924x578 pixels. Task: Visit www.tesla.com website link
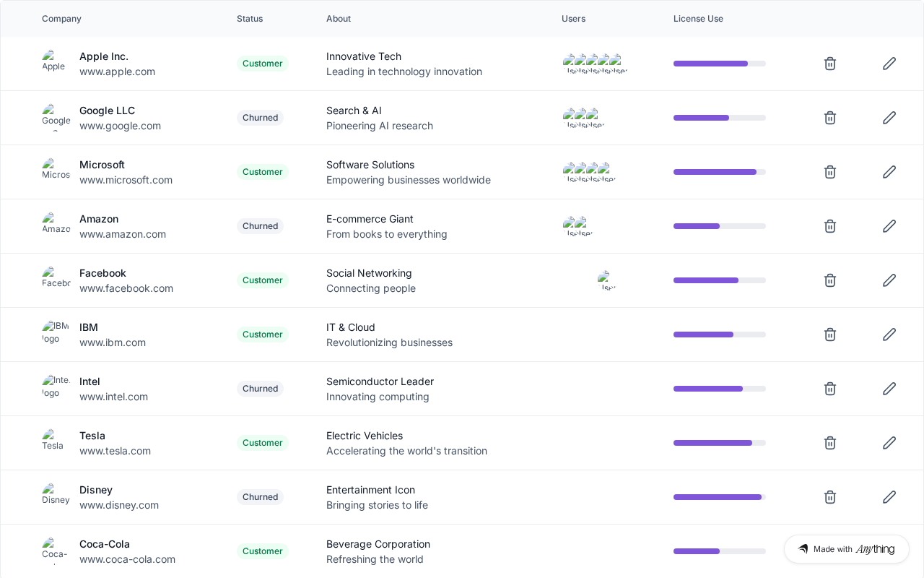pyautogui.click(x=115, y=451)
